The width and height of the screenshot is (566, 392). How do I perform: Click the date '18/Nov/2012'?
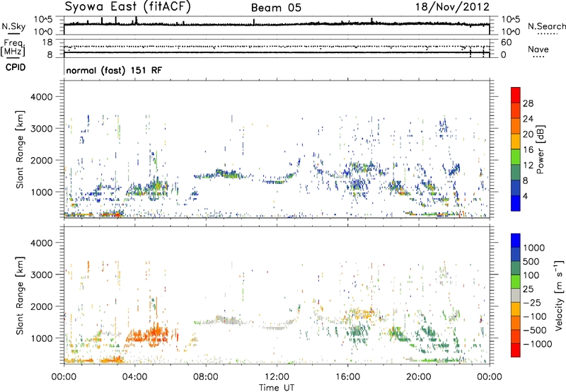(x=452, y=7)
